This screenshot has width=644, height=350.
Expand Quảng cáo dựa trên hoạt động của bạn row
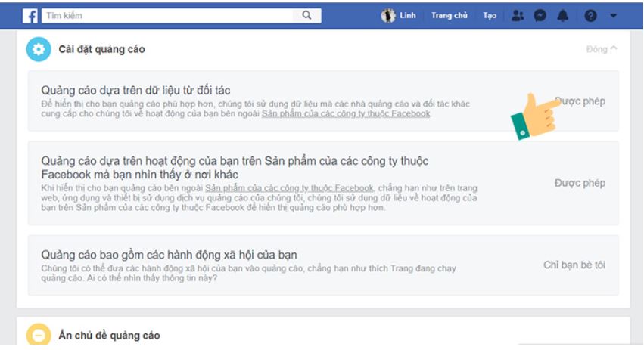(x=323, y=183)
